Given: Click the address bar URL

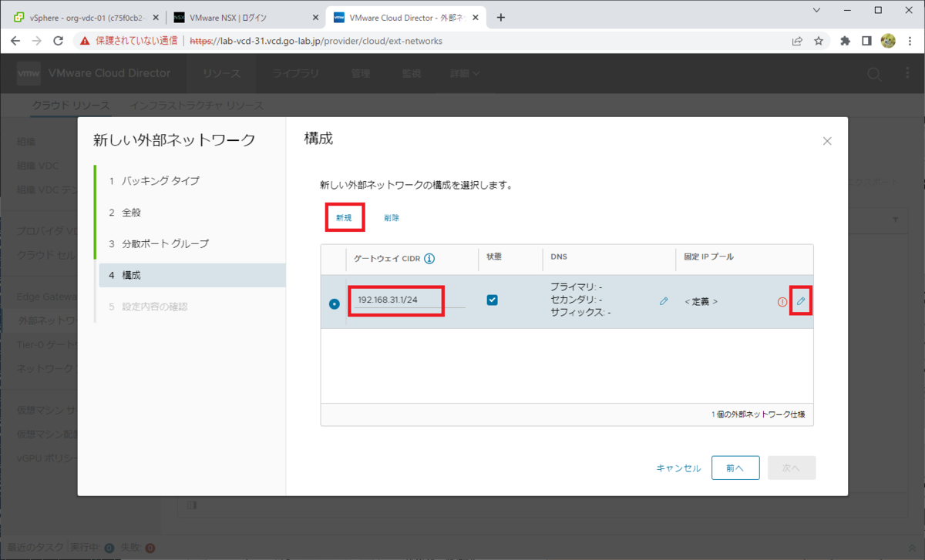Looking at the screenshot, I should (316, 41).
